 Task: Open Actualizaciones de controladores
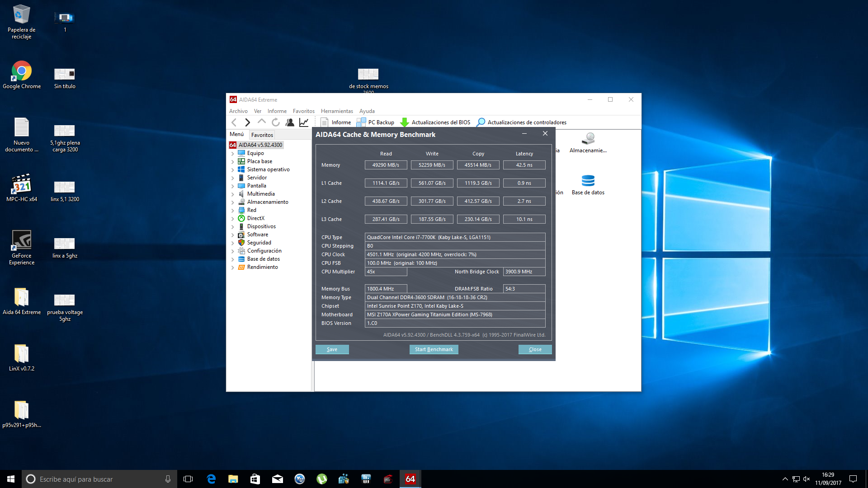tap(521, 122)
